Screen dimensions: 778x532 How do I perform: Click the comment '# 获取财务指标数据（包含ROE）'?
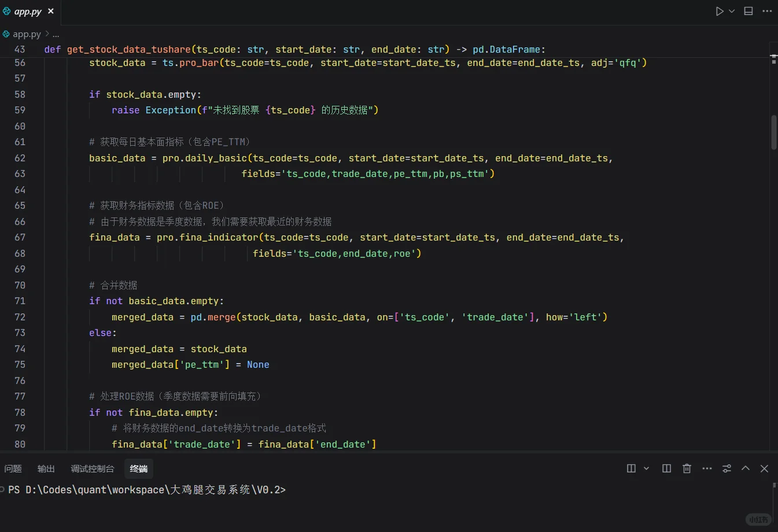(x=157, y=205)
